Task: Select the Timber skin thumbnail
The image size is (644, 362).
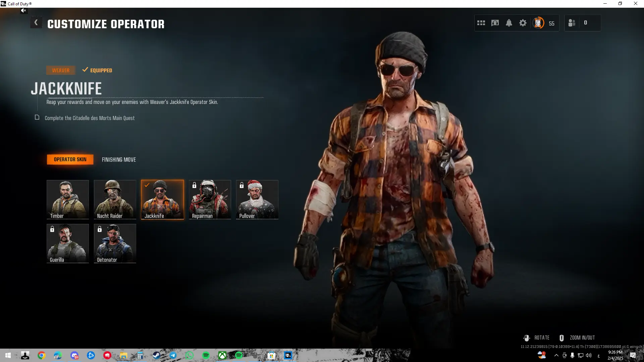Action: click(68, 199)
